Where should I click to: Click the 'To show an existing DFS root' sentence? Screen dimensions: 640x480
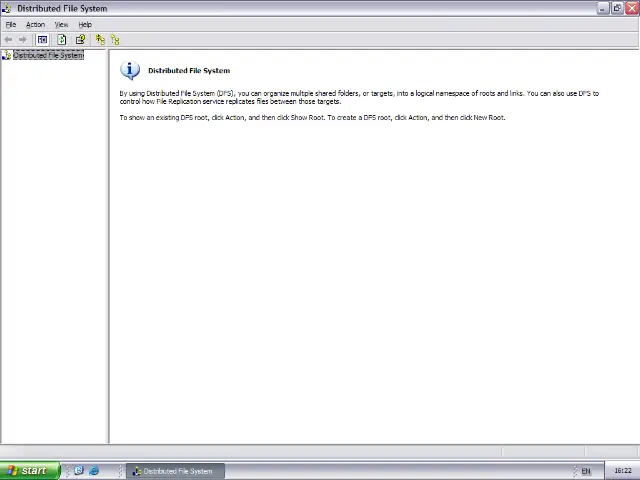312,118
